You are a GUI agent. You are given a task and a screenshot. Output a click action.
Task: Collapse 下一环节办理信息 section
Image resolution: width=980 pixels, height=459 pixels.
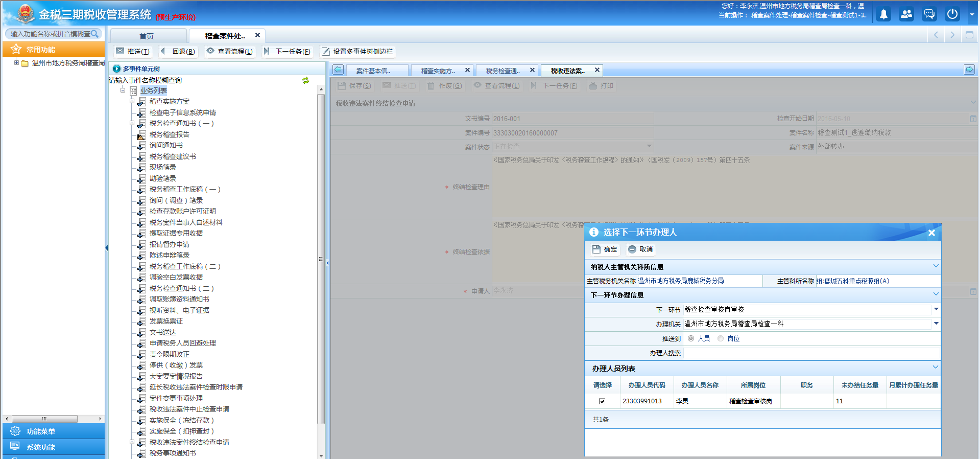tap(936, 294)
